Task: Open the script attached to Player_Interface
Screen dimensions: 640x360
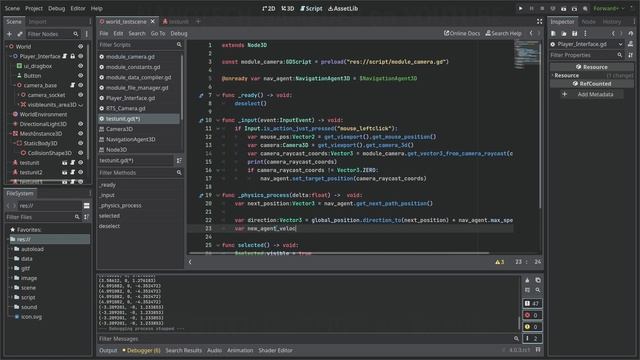Action: point(64,56)
